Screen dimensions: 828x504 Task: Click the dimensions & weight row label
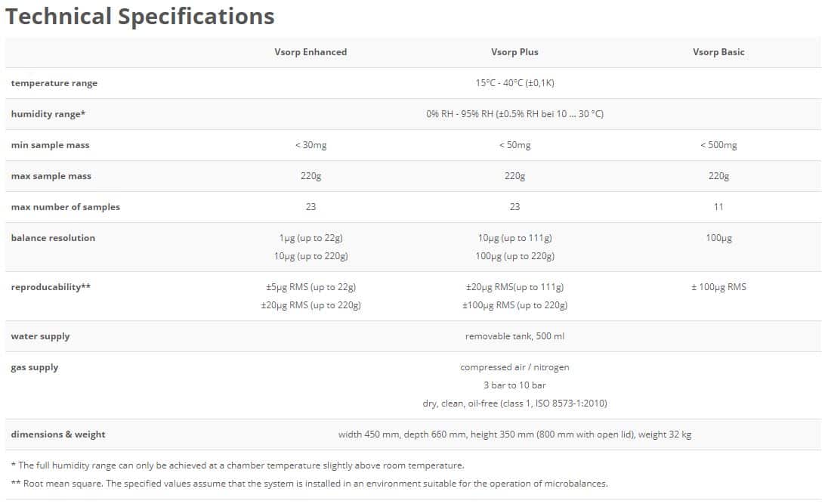point(58,434)
